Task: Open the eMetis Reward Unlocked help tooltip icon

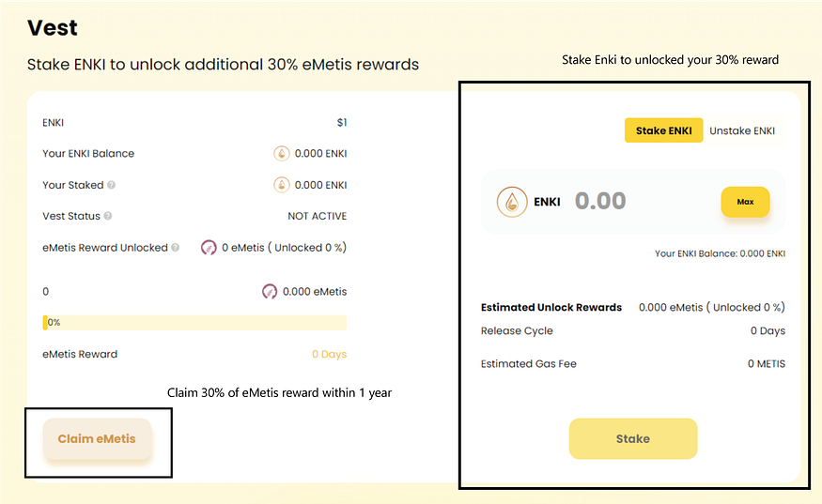Action: point(176,248)
